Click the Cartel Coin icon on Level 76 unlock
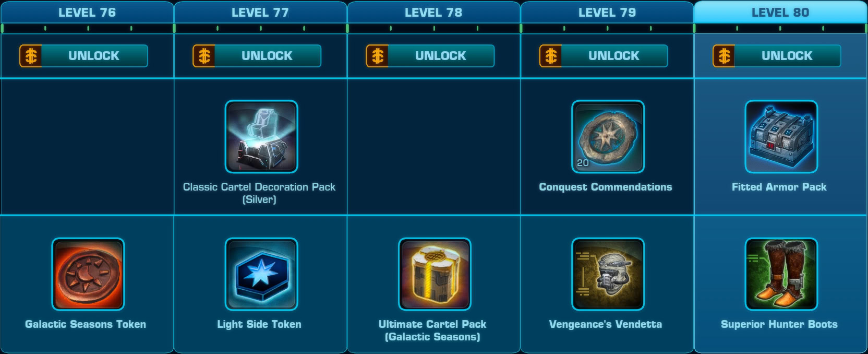Image resolution: width=868 pixels, height=354 pixels. [31, 56]
